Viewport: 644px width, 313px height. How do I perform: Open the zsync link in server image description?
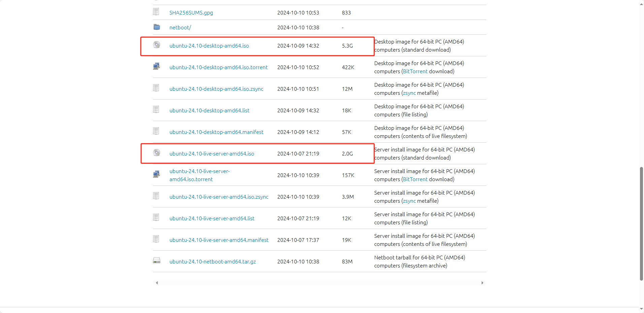409,201
